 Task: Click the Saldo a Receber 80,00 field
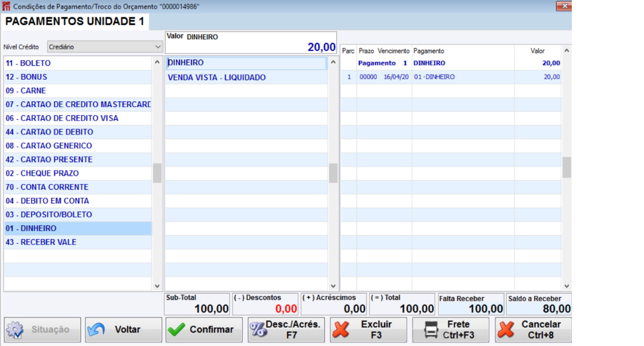click(x=539, y=304)
